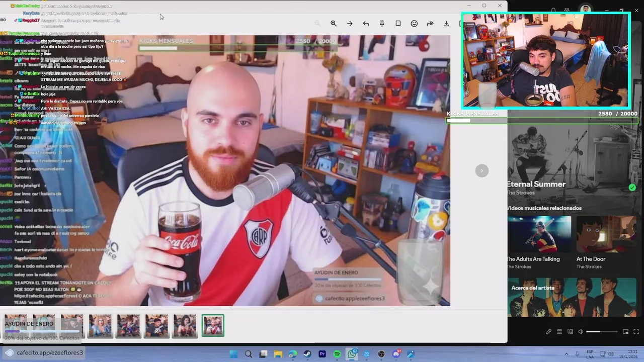Adjust the Spotify volume slider

(x=601, y=332)
